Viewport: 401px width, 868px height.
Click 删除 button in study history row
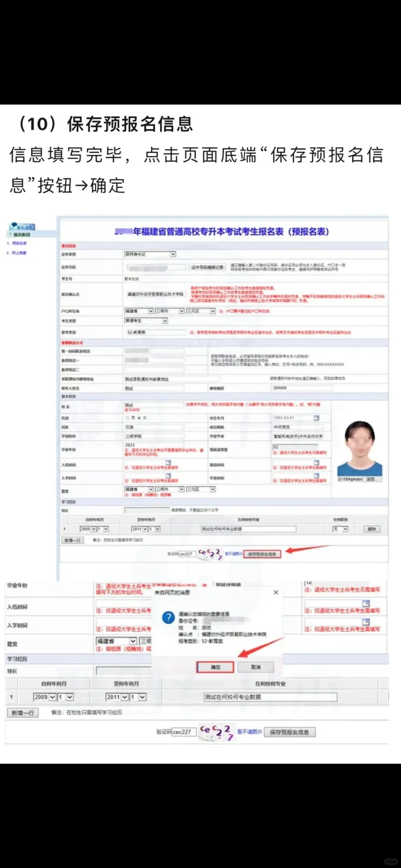pos(372,529)
